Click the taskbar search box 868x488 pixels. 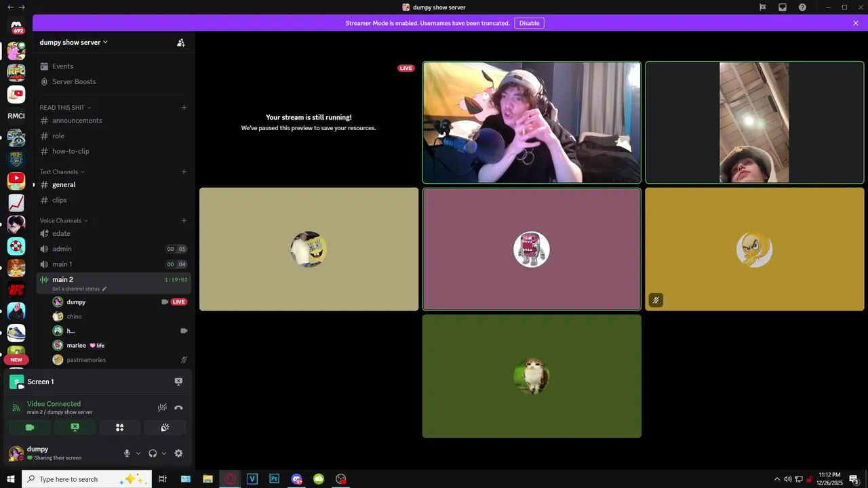86,479
